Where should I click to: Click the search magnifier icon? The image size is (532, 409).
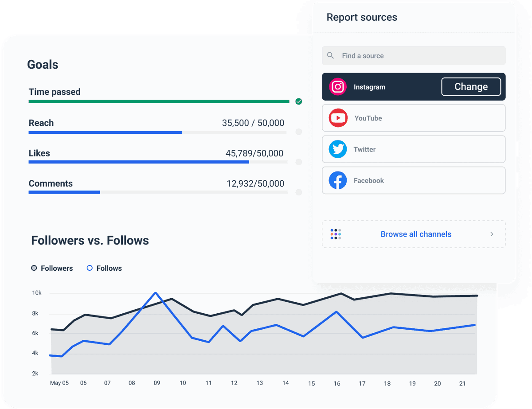[x=330, y=55]
